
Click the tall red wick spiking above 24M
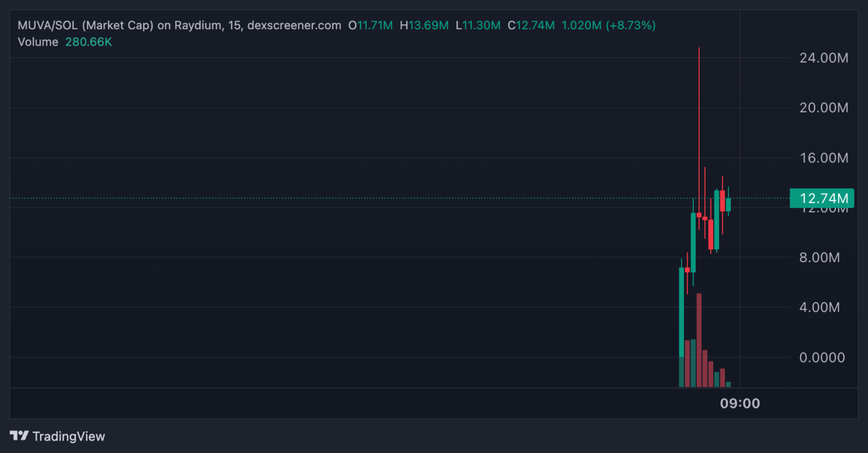click(699, 130)
